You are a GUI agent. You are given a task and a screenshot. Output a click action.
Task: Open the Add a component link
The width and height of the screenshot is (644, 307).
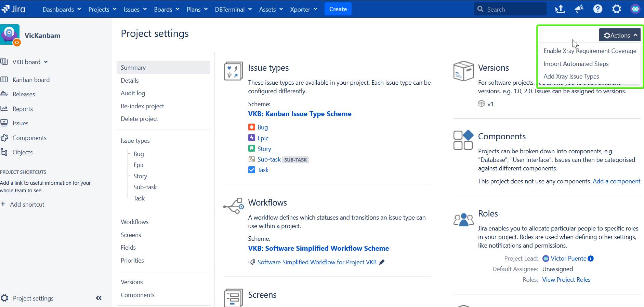[616, 181]
